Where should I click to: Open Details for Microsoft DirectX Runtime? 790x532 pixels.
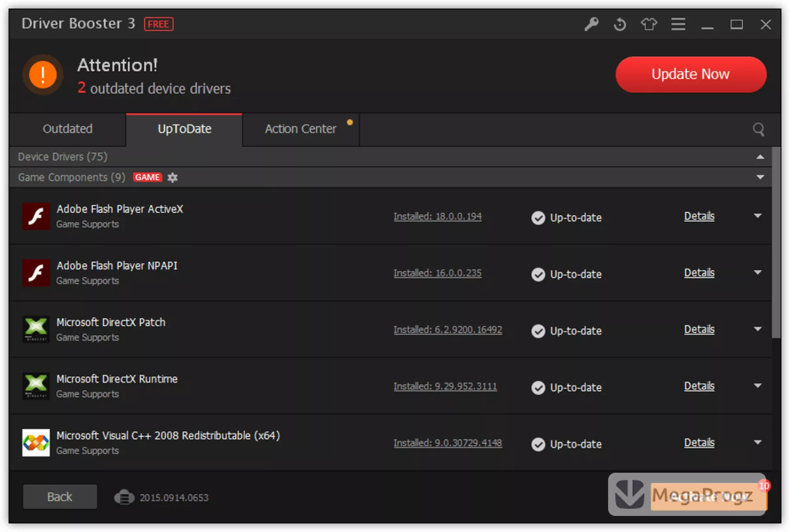(699, 386)
